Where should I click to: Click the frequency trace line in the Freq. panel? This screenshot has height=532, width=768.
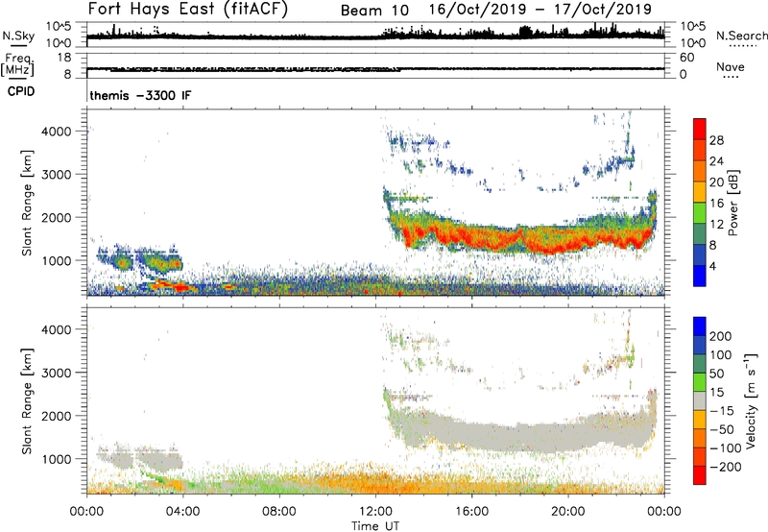click(375, 68)
